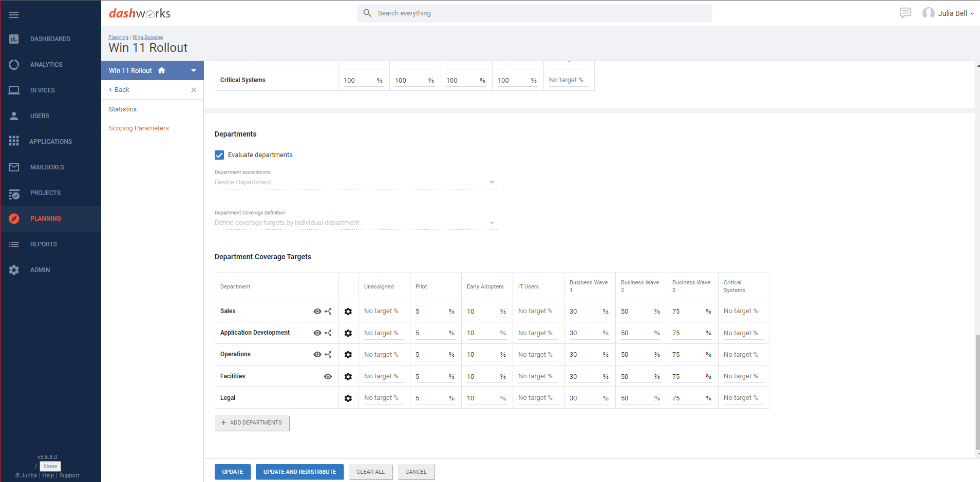Image resolution: width=980 pixels, height=482 pixels.
Task: Toggle eye visibility for Application Development
Action: pos(317,333)
